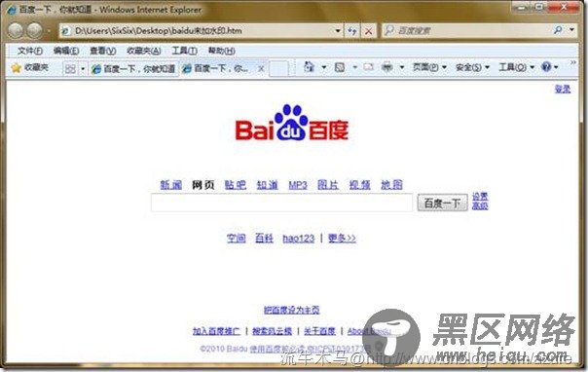This screenshot has width=588, height=372.
Task: Click the 视频 link
Action: point(359,184)
